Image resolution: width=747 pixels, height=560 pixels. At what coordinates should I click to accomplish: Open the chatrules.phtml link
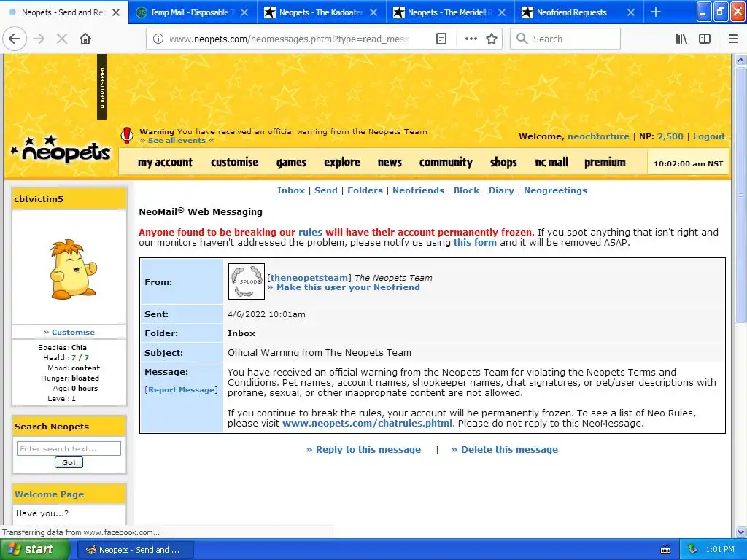pos(368,424)
